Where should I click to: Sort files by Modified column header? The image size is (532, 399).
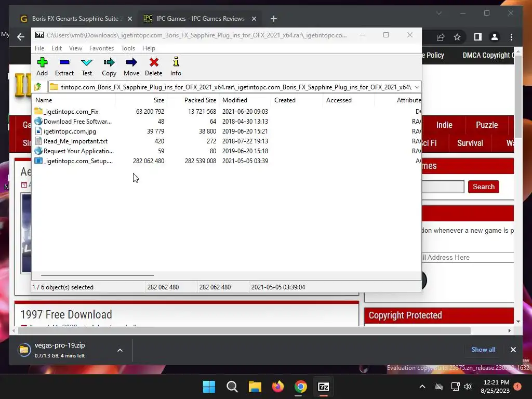245,100
